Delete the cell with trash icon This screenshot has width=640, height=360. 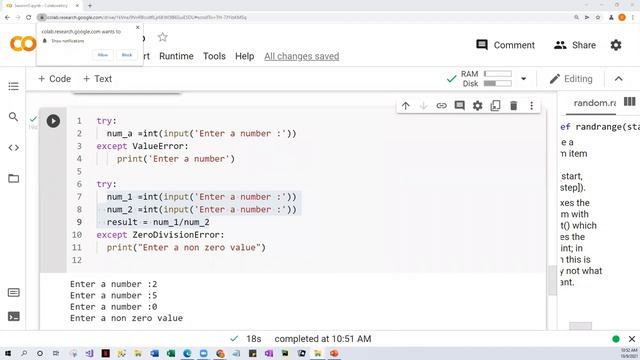513,106
